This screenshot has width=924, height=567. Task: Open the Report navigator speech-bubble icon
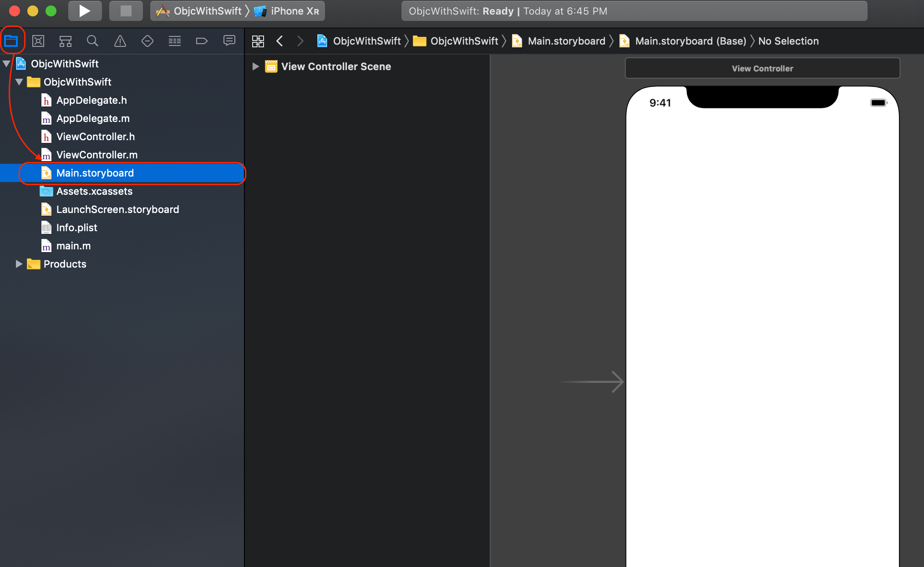pyautogui.click(x=229, y=41)
